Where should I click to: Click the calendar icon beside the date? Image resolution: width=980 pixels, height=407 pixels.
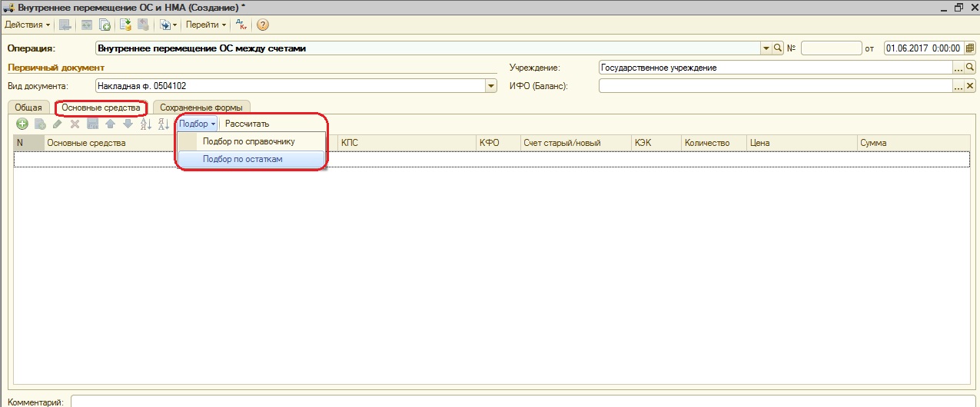pyautogui.click(x=970, y=48)
